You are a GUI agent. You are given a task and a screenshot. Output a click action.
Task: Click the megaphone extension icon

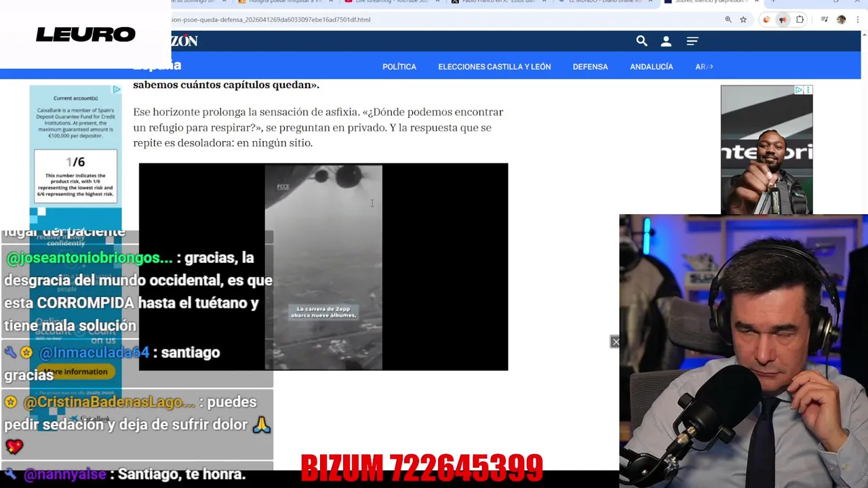tap(783, 20)
